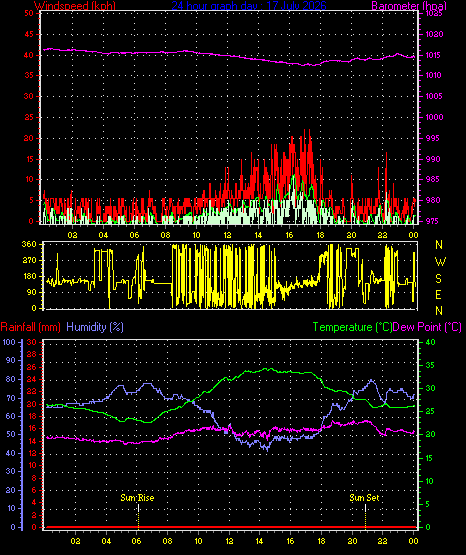This screenshot has height=555, width=466.
Task: Click the 22 hour label under rainfall chart
Action: [383, 541]
